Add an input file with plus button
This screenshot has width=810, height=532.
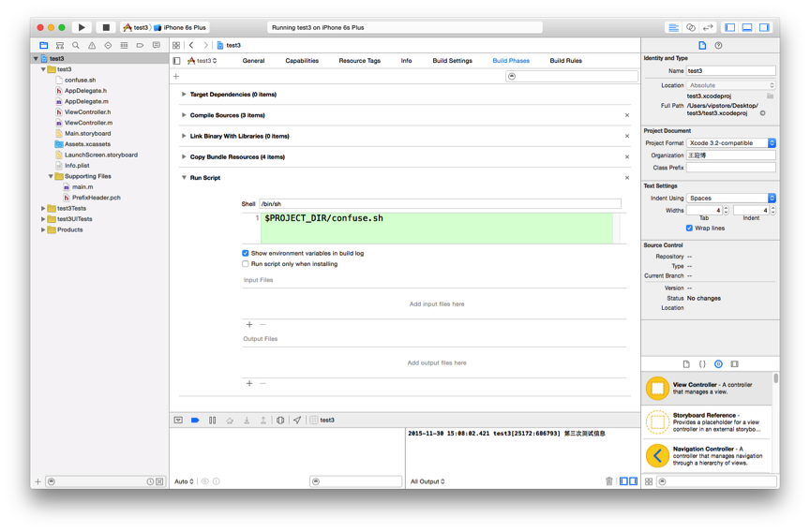[249, 325]
